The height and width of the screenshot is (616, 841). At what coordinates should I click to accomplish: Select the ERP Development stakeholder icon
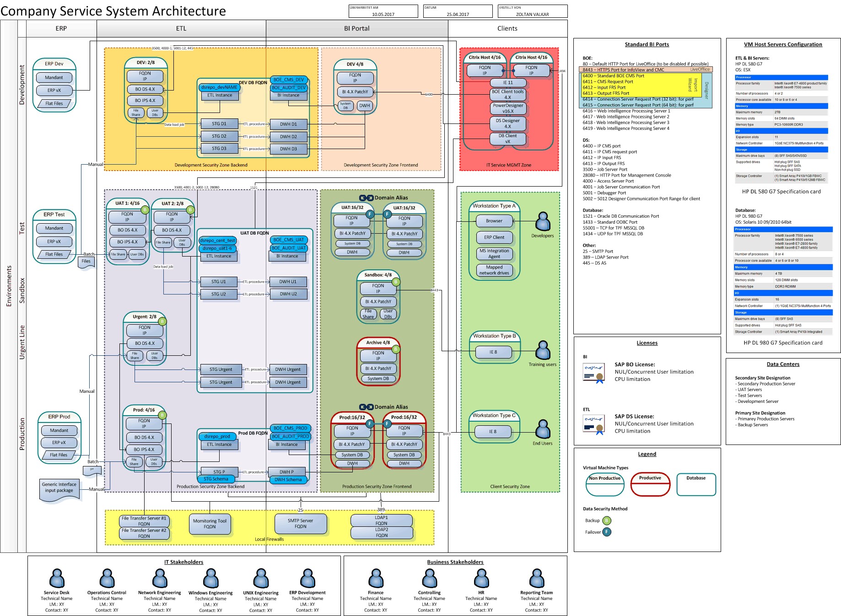[307, 578]
